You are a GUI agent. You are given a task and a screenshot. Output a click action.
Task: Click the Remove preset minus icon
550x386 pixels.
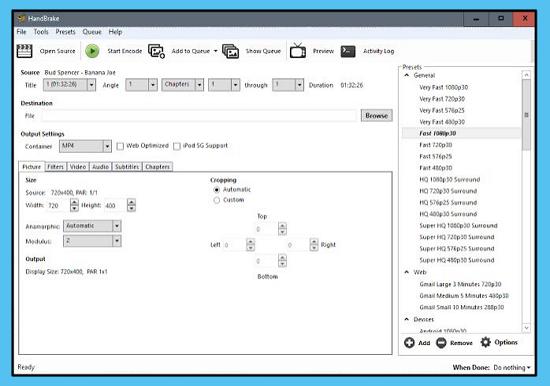[x=441, y=342]
